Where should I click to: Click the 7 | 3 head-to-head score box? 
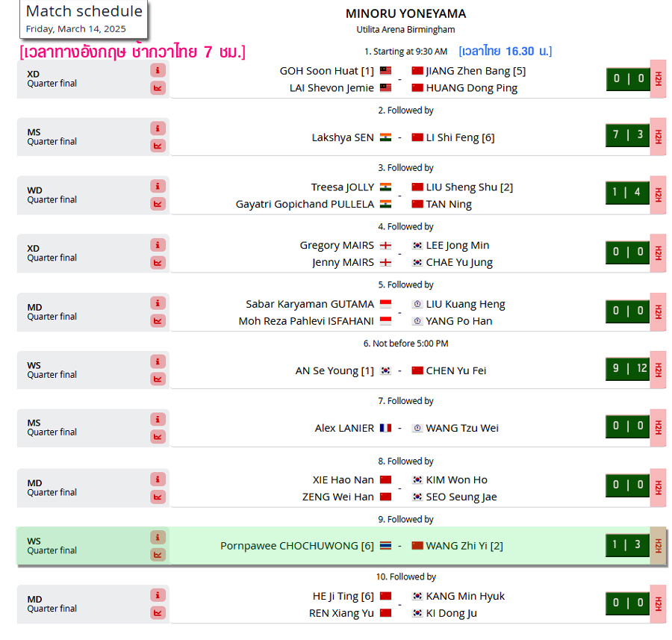(627, 135)
